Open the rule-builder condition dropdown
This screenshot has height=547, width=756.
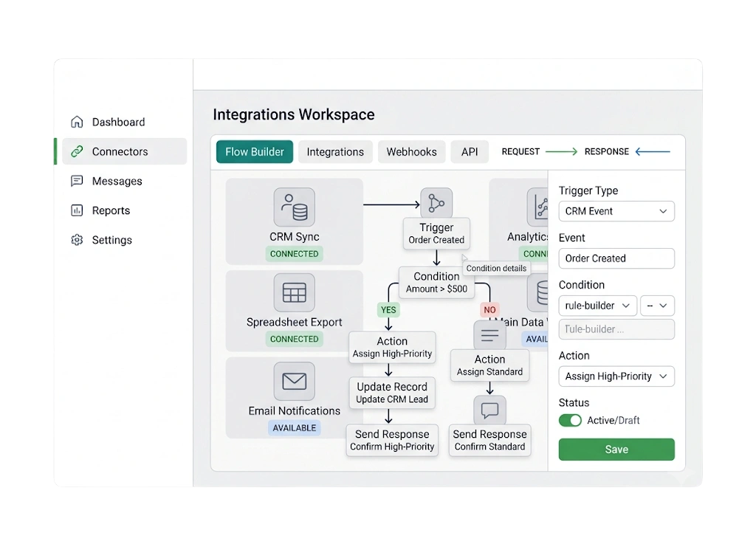tap(598, 306)
